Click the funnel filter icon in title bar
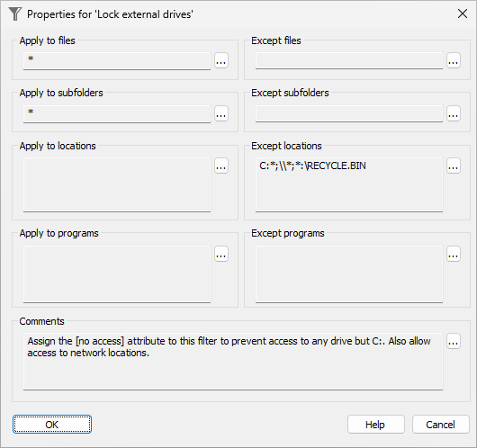The image size is (477, 448). 15,14
